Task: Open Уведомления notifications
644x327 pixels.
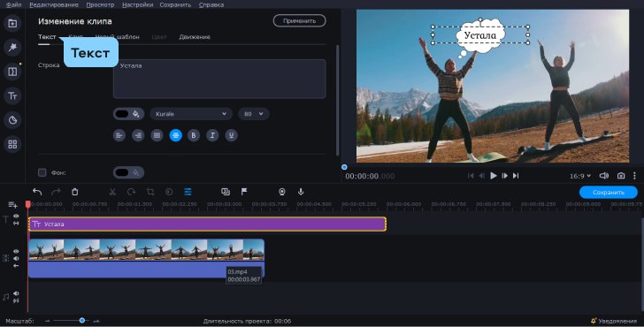Action: (614, 321)
